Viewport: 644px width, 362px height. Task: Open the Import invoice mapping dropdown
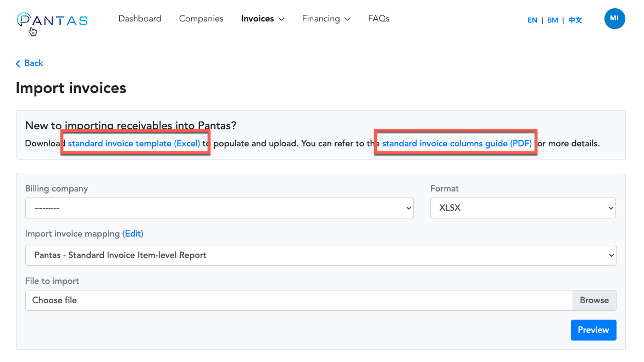321,255
